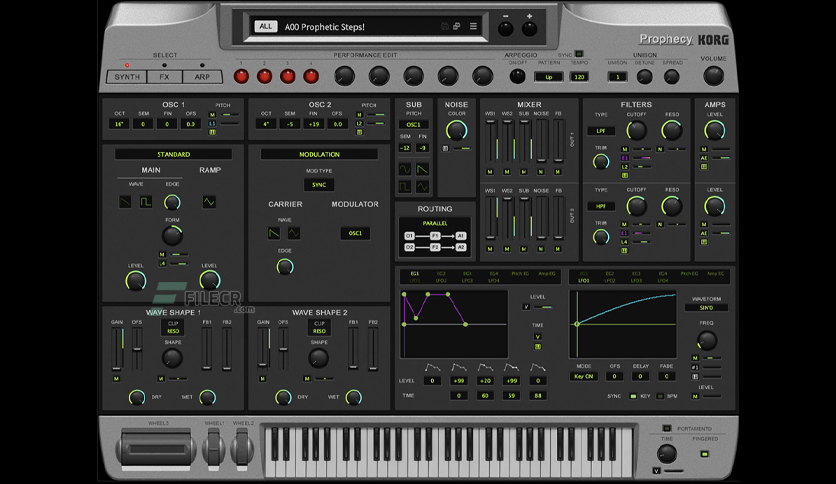Image resolution: width=836 pixels, height=484 pixels.
Task: Toggle performance edit red button 3
Action: (287, 77)
